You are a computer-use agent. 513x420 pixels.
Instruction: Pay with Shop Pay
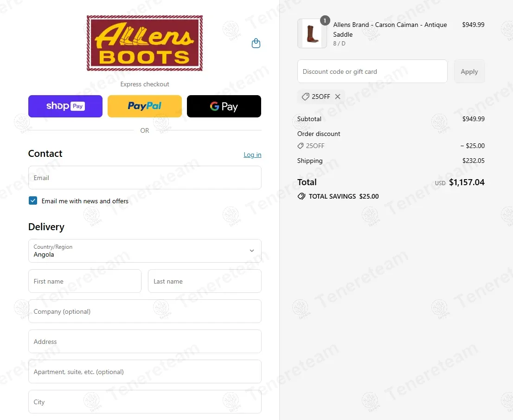(x=65, y=106)
